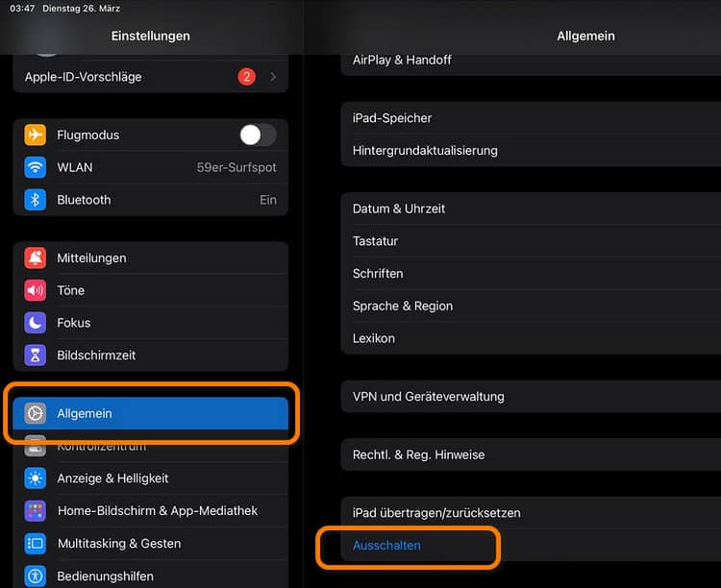Open the WLAN settings row
Viewport: 721px width, 588px height.
pos(151,167)
